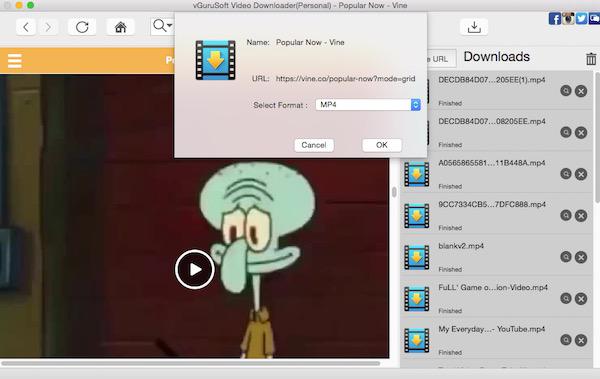The image size is (600, 379).
Task: Open the Twitter icon
Action: pyautogui.click(x=581, y=18)
